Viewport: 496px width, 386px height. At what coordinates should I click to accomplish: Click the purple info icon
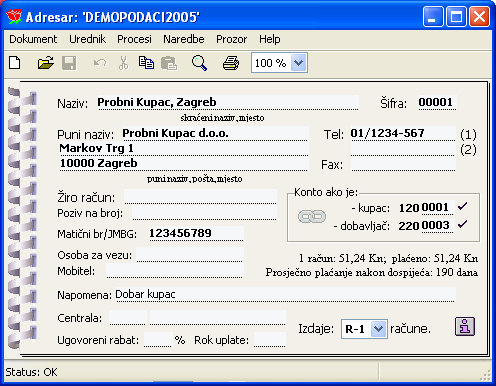465,326
